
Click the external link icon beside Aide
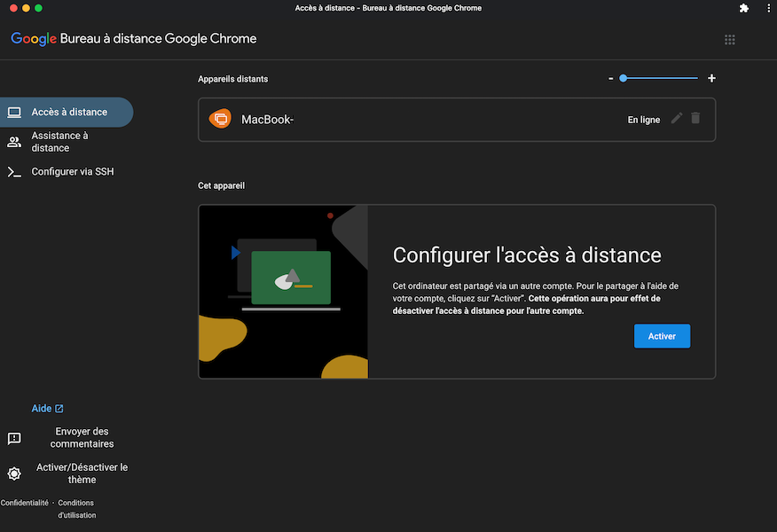click(59, 409)
